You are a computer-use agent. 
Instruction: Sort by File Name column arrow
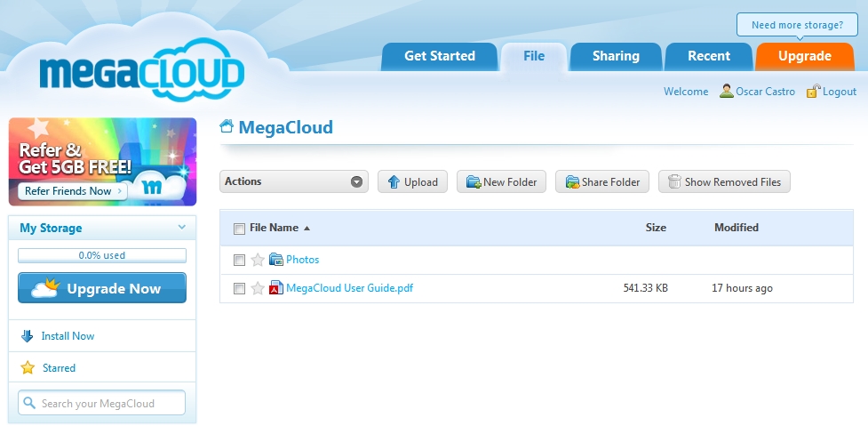pyautogui.click(x=307, y=229)
